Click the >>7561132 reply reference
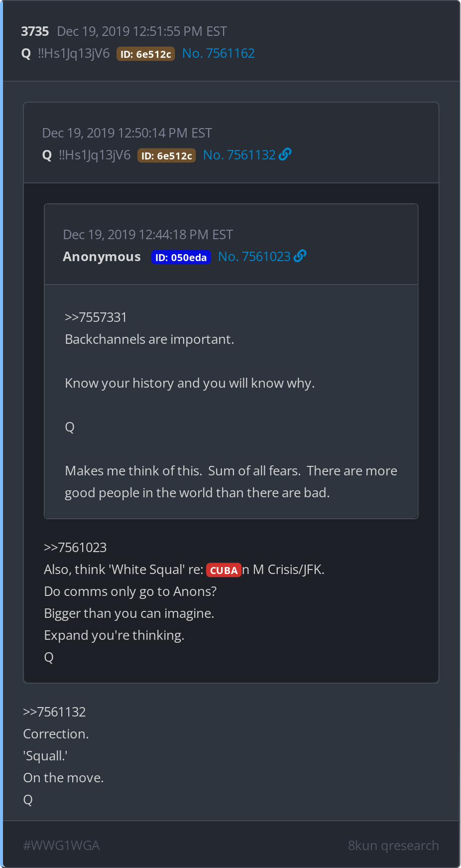Screen dimensions: 461x868 [x=54, y=712]
